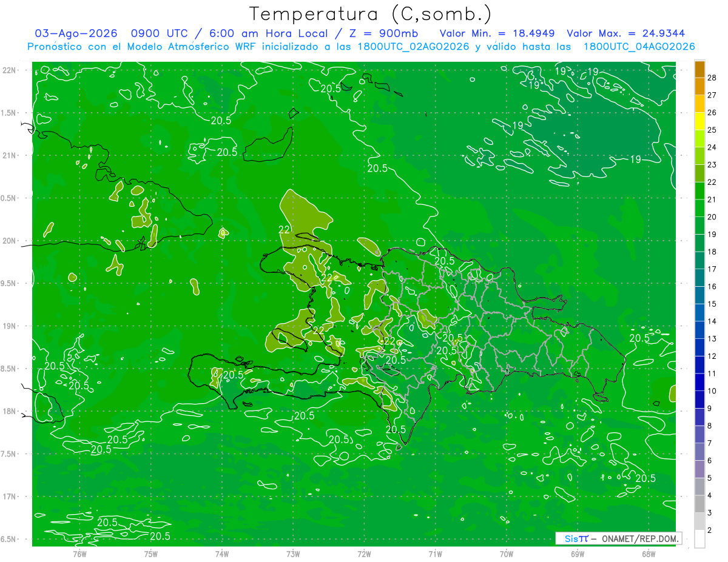Pick the teal swatch between 16 and 17
This screenshot has width=728, height=562.
point(699,278)
